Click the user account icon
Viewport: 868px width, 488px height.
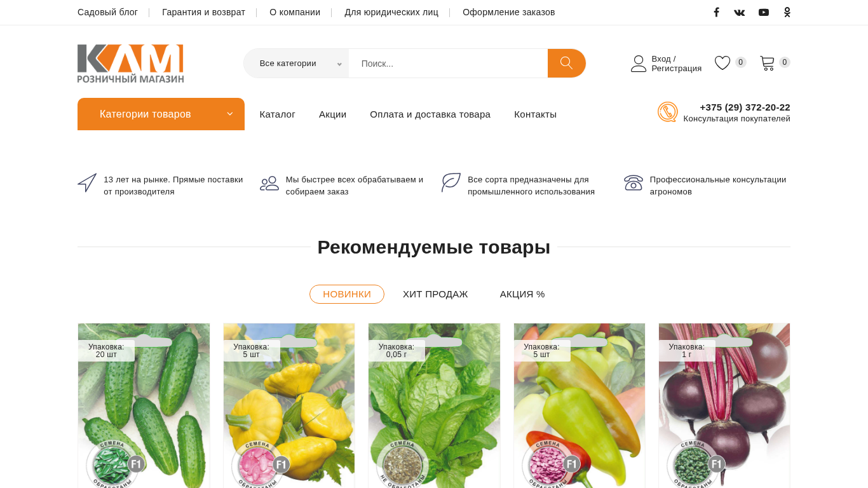pos(639,64)
